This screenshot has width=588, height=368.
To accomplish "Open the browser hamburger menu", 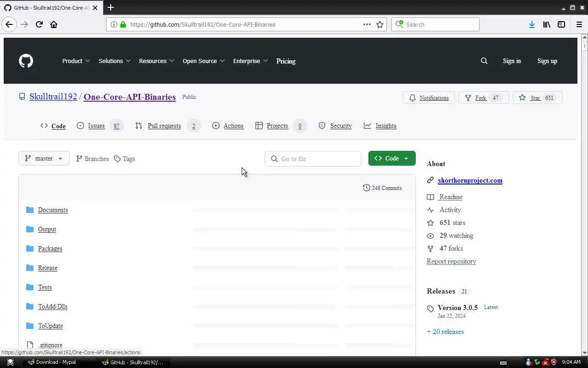I will (x=579, y=24).
